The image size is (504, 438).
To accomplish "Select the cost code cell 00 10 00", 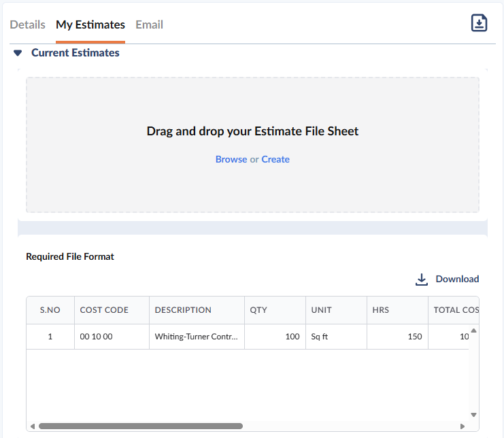I will pyautogui.click(x=112, y=337).
